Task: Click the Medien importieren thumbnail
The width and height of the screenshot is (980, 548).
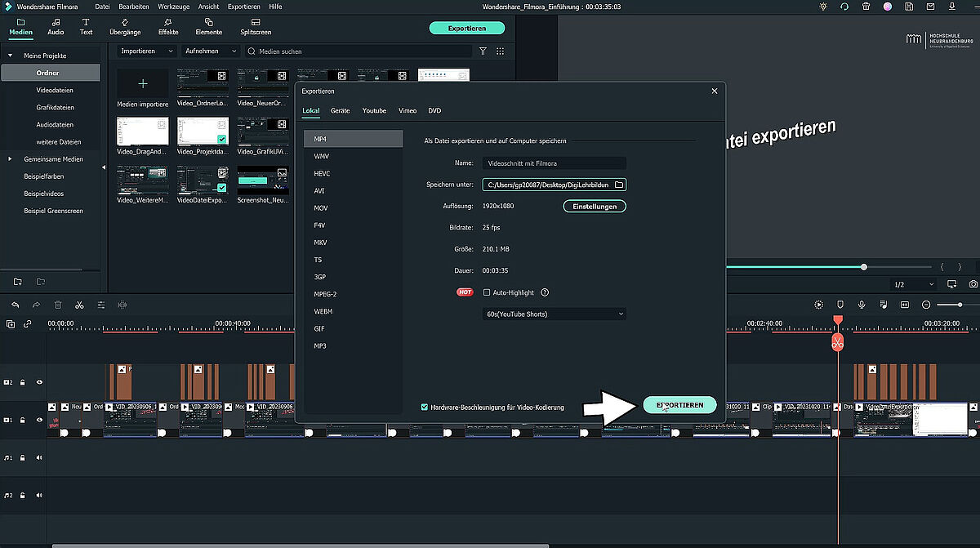Action: [x=143, y=88]
